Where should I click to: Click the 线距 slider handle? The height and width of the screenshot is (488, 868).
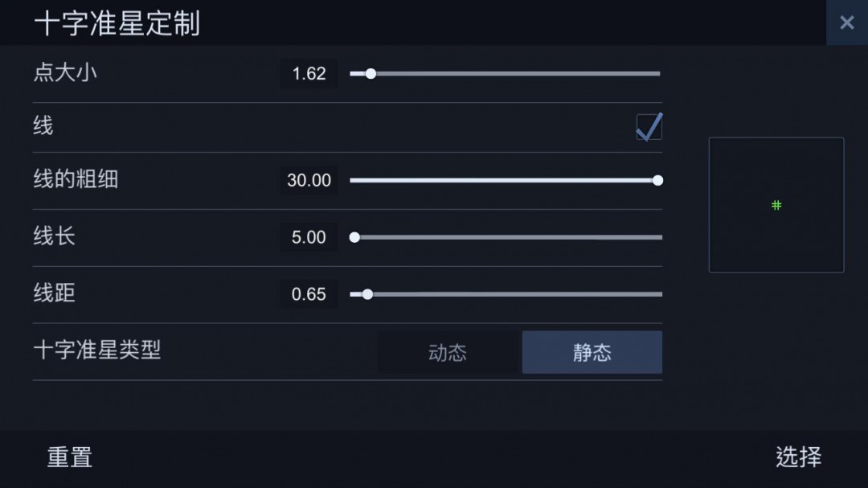[x=367, y=295]
